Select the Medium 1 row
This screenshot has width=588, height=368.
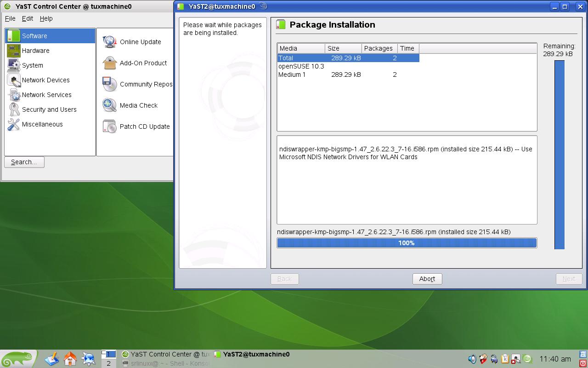pos(348,75)
